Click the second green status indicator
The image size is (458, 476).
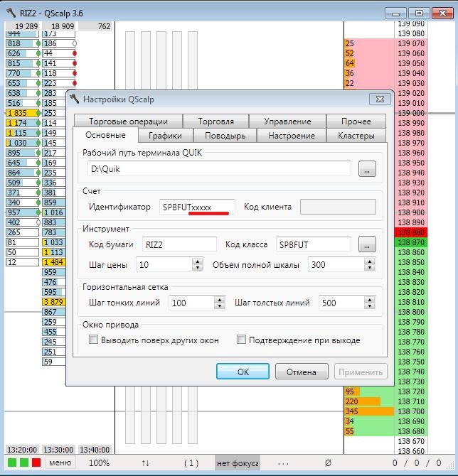coord(24,463)
